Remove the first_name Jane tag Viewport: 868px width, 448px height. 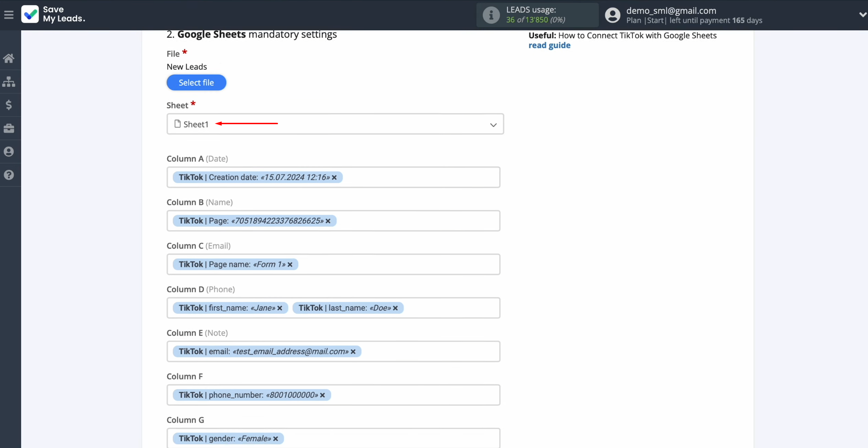point(280,308)
